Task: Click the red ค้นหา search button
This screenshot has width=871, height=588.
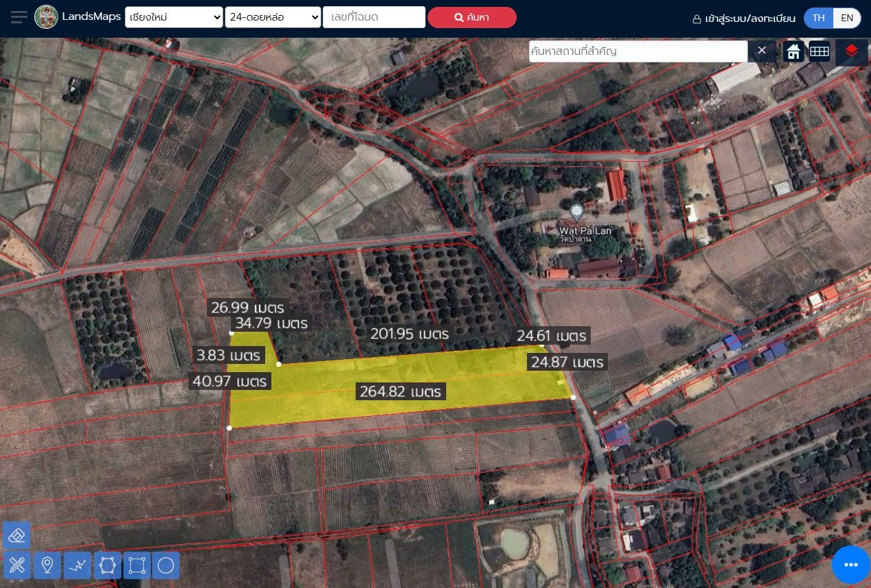Action: coord(472,18)
